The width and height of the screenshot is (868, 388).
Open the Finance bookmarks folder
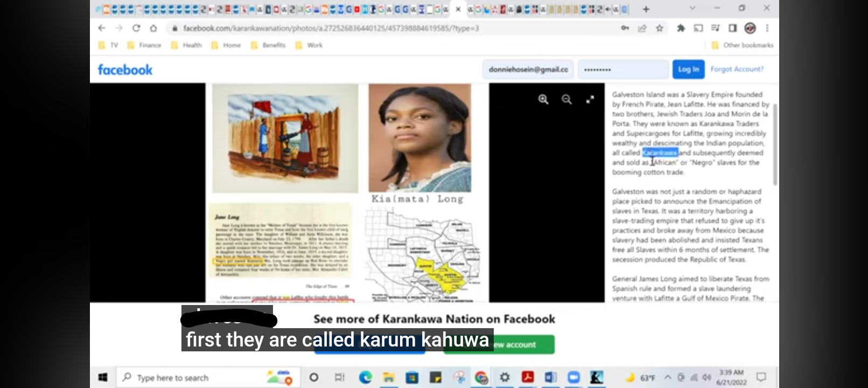(144, 45)
